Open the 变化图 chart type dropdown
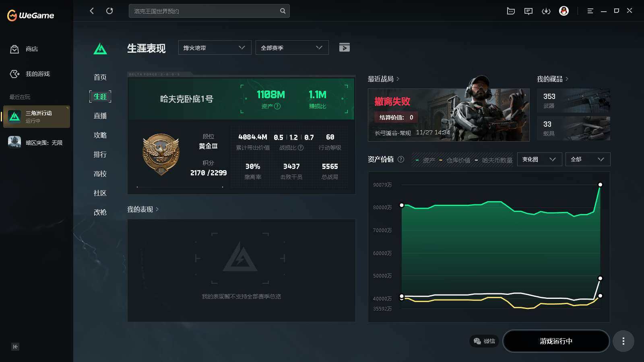The image size is (644, 362). point(539,159)
